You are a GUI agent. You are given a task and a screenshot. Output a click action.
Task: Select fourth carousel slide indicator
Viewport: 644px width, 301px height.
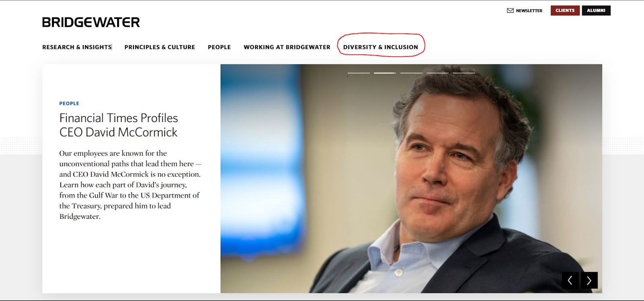click(x=438, y=73)
